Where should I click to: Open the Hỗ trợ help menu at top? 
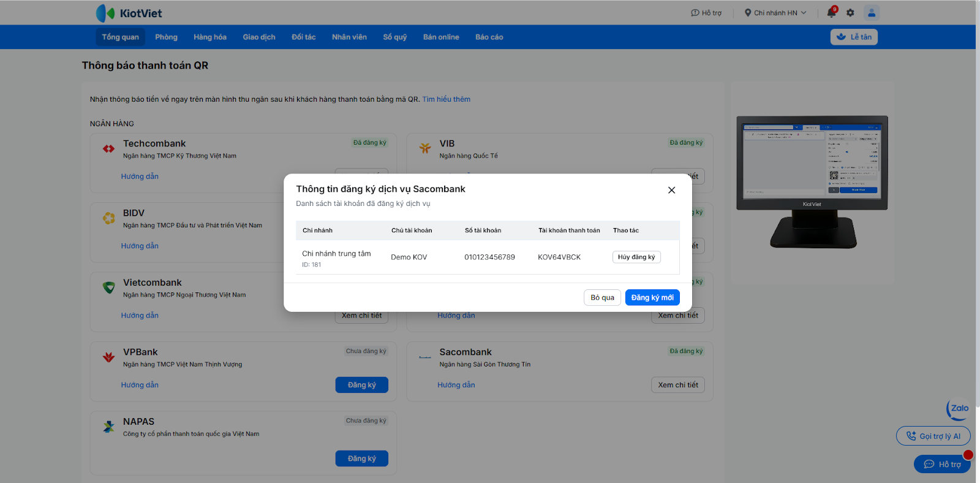tap(706, 13)
